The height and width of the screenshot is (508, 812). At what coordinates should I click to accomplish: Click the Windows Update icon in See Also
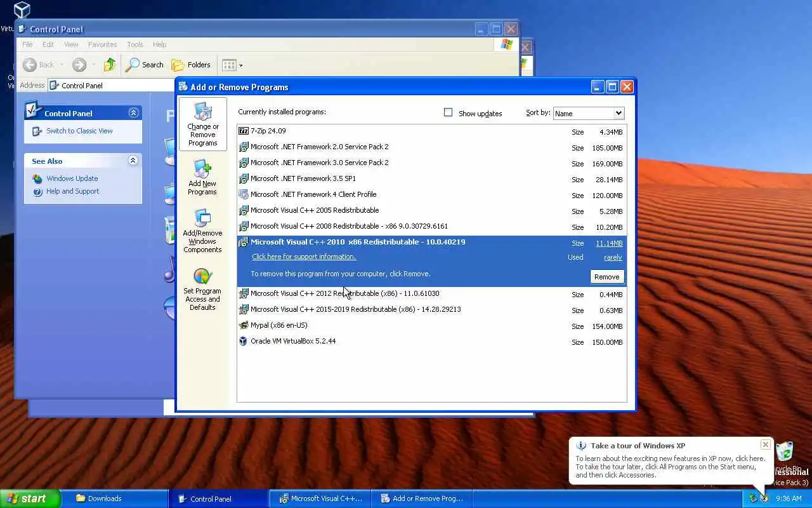coord(37,178)
